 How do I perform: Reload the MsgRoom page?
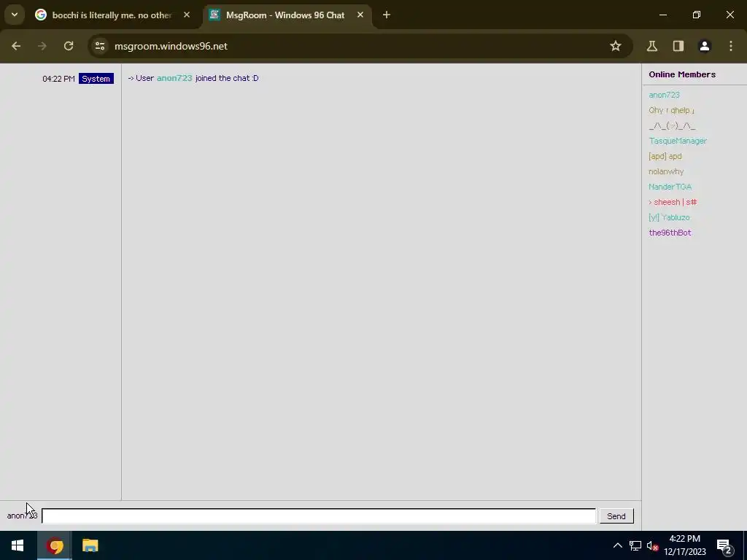point(69,46)
